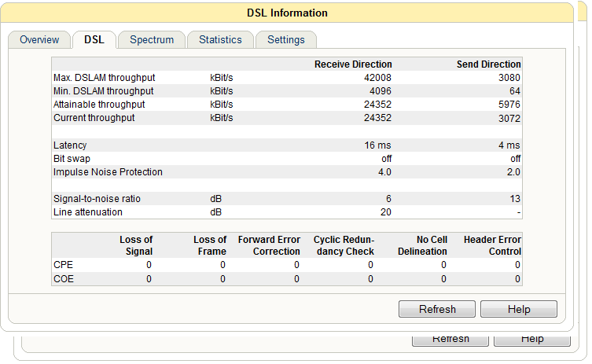
Task: Click the Header Error Control column header
Action: click(x=492, y=245)
